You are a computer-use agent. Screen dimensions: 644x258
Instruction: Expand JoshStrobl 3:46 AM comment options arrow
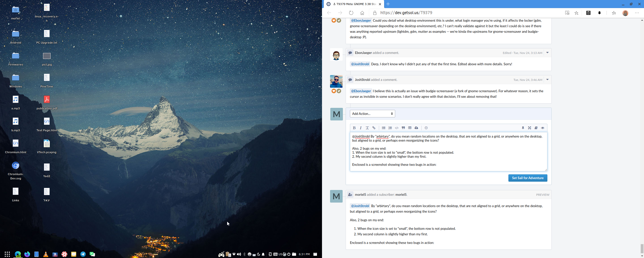[547, 80]
